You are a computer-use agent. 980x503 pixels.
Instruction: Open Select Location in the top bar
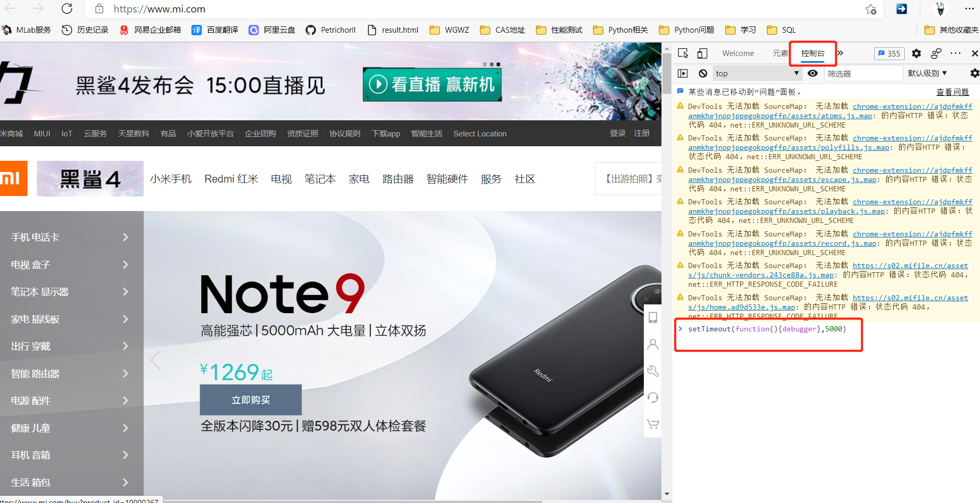(480, 134)
